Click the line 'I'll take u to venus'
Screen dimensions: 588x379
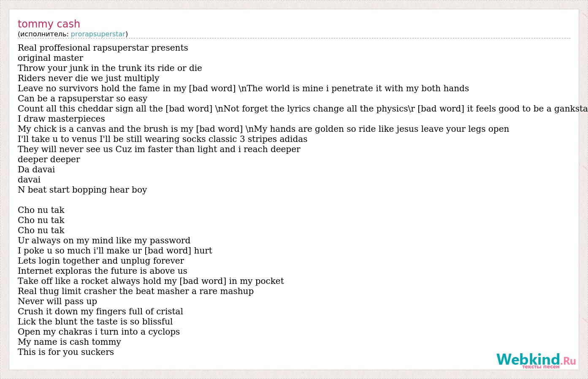163,139
